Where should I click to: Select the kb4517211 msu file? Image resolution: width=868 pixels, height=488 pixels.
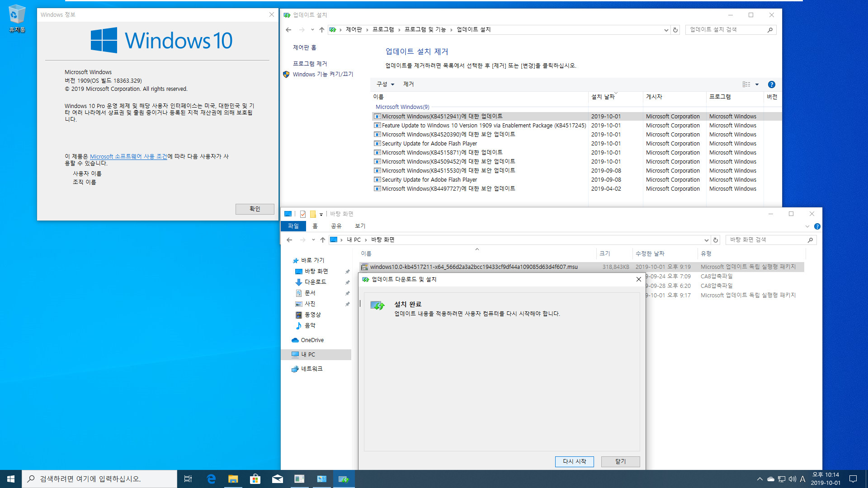(581, 267)
